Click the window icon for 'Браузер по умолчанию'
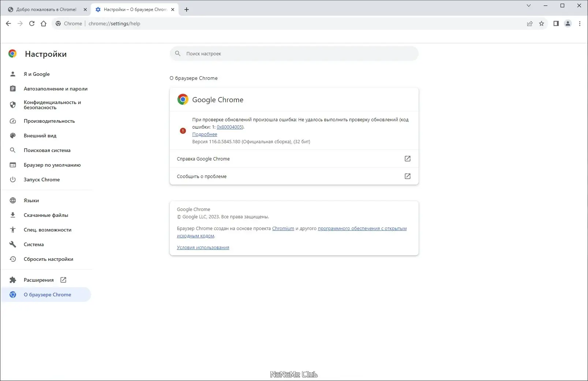 pos(13,165)
